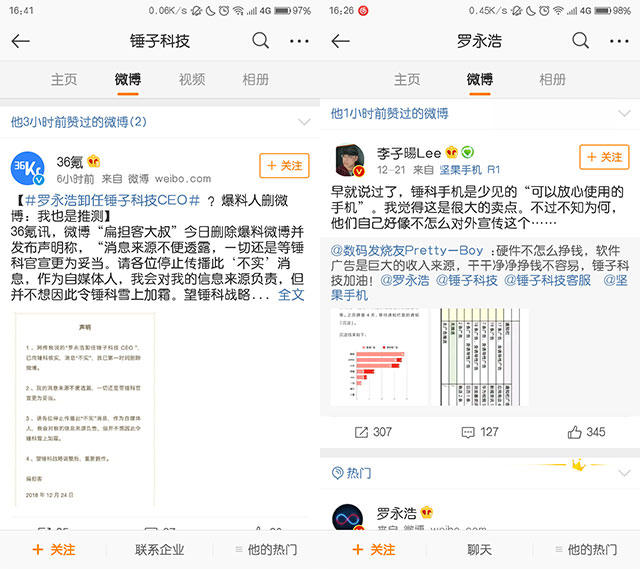Open 罗永浩 infinity-logo avatar in hot post
Screen dimensions: 640x569
pyautogui.click(x=347, y=518)
